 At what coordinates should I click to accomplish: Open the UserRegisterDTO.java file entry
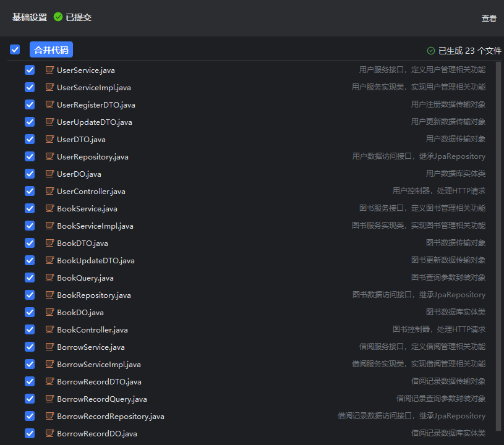tap(96, 104)
